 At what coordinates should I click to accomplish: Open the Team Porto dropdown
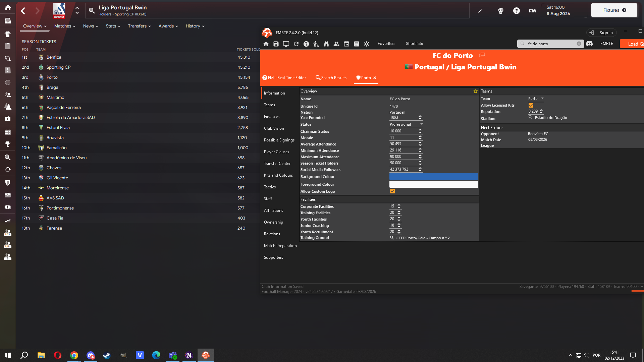pos(536,99)
